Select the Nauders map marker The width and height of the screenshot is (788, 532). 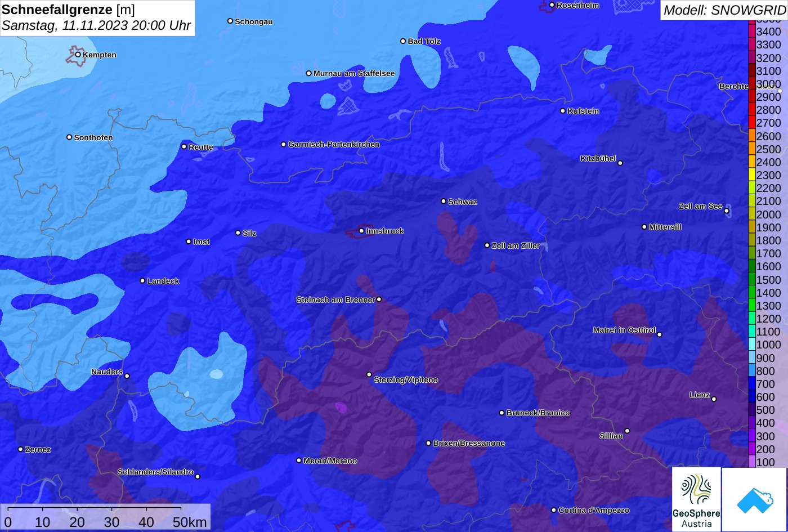point(127,376)
